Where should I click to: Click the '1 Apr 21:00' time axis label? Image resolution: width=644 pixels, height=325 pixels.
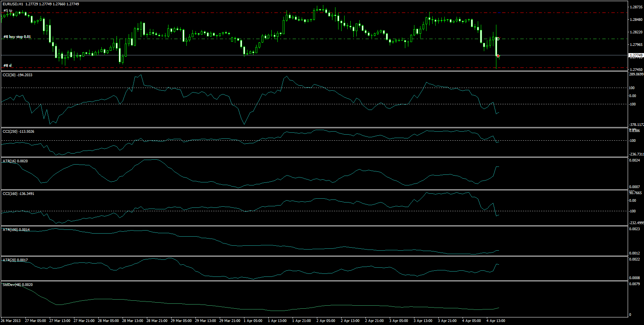tap(301, 321)
